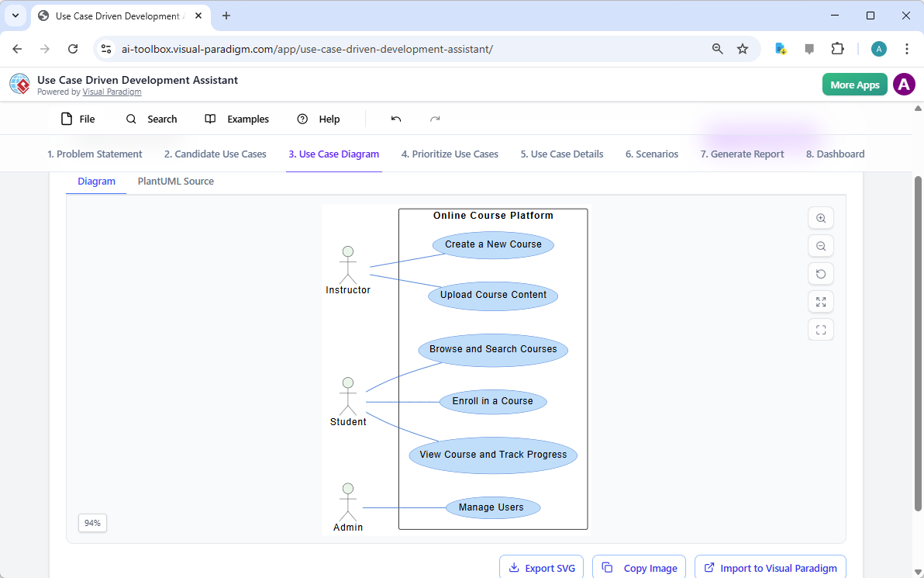Screen dimensions: 924x578
Task: Redo the last undone change
Action: pos(434,119)
